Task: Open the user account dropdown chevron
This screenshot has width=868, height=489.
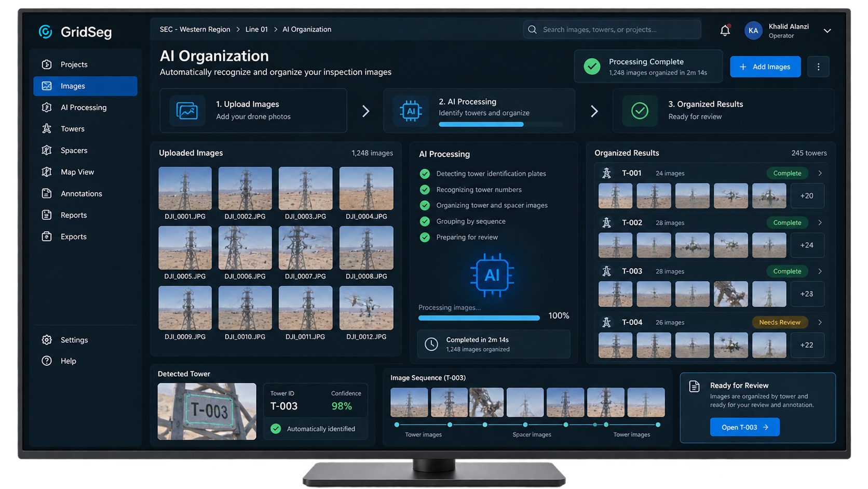Action: 827,31
